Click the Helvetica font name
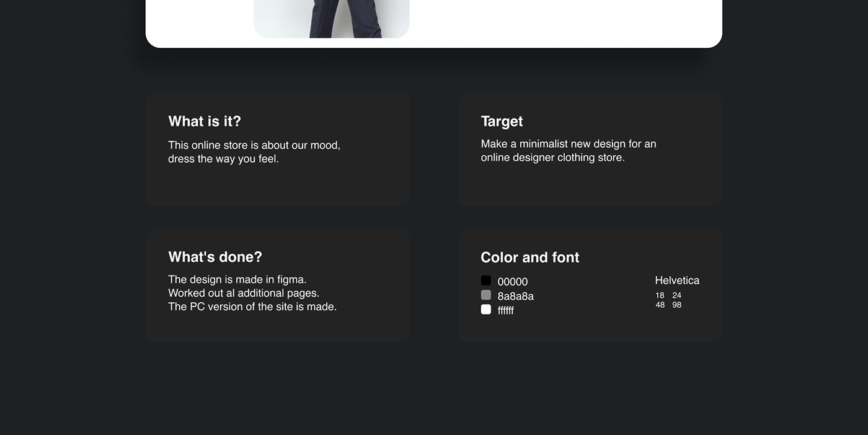 [x=677, y=280]
